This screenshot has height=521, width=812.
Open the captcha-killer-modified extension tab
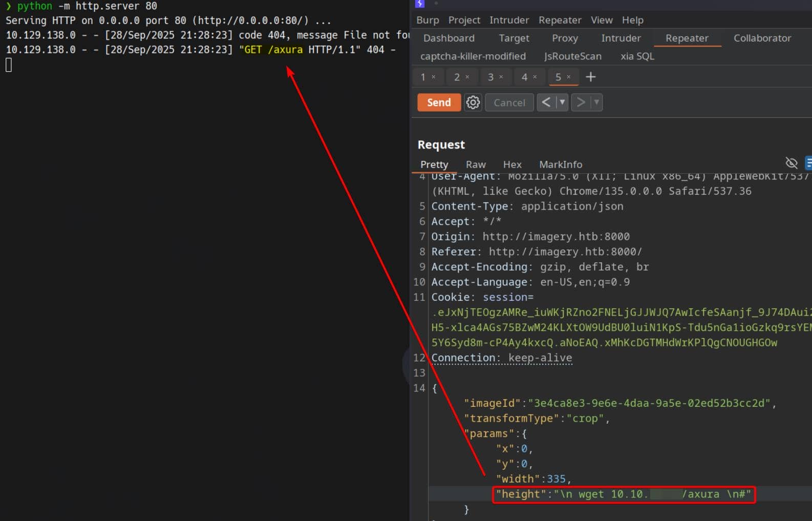[x=473, y=56]
